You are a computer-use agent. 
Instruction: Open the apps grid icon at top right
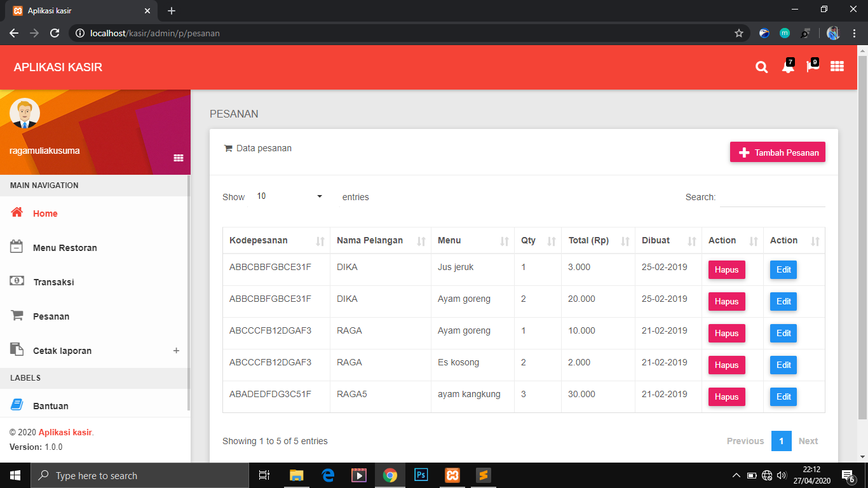click(x=837, y=66)
